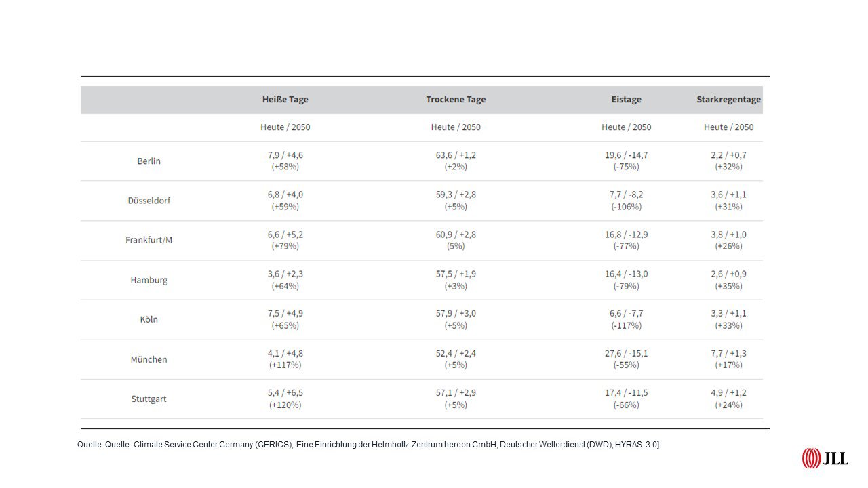Image resolution: width=868 pixels, height=488 pixels.
Task: Click the Frankfurt/M row label
Action: (149, 240)
